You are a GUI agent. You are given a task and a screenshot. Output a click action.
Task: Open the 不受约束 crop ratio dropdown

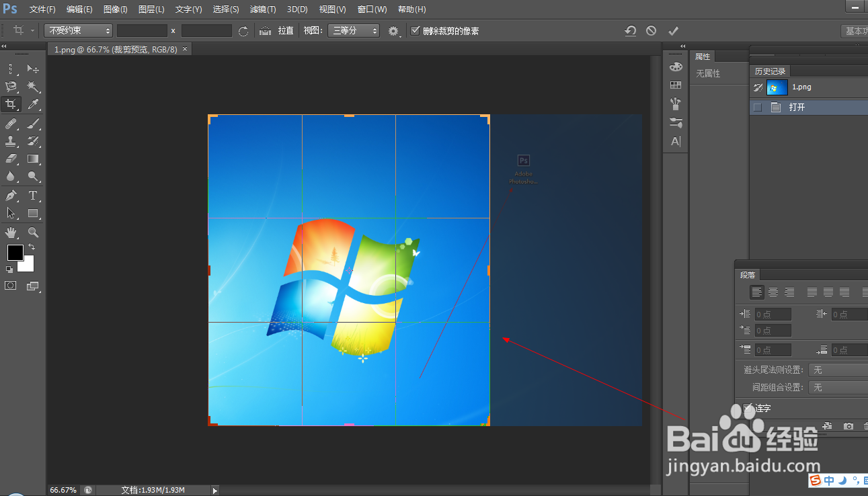pos(78,31)
